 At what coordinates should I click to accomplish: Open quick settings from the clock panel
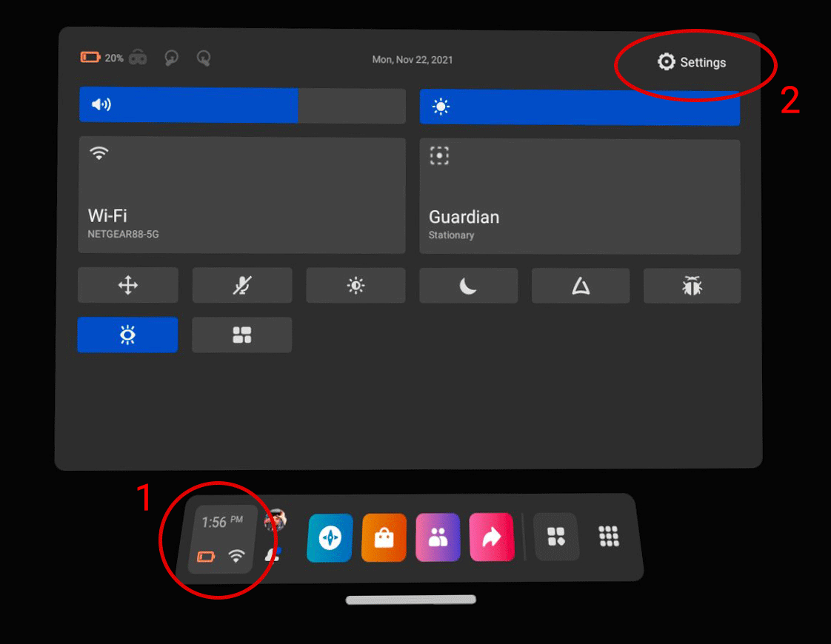pyautogui.click(x=221, y=540)
